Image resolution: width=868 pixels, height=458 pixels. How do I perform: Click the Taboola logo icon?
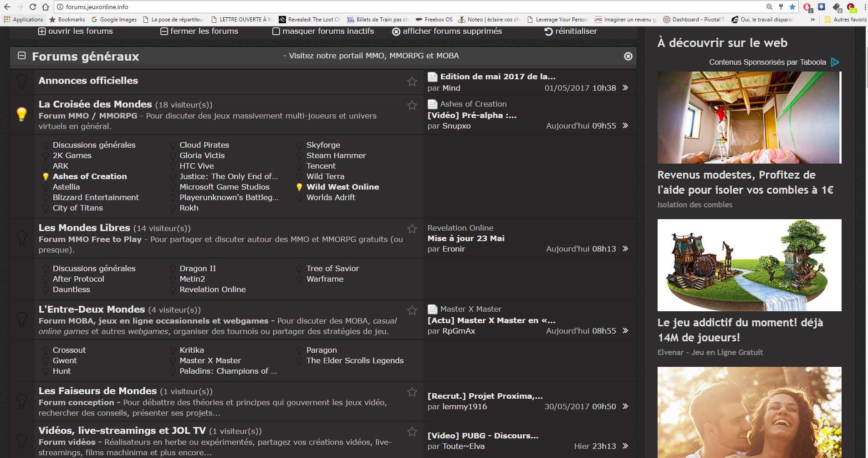(835, 62)
